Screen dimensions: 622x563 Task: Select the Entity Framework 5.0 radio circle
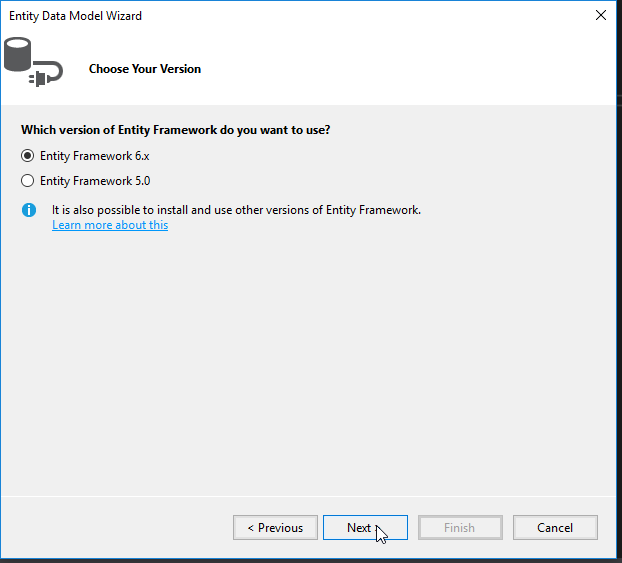(27, 181)
